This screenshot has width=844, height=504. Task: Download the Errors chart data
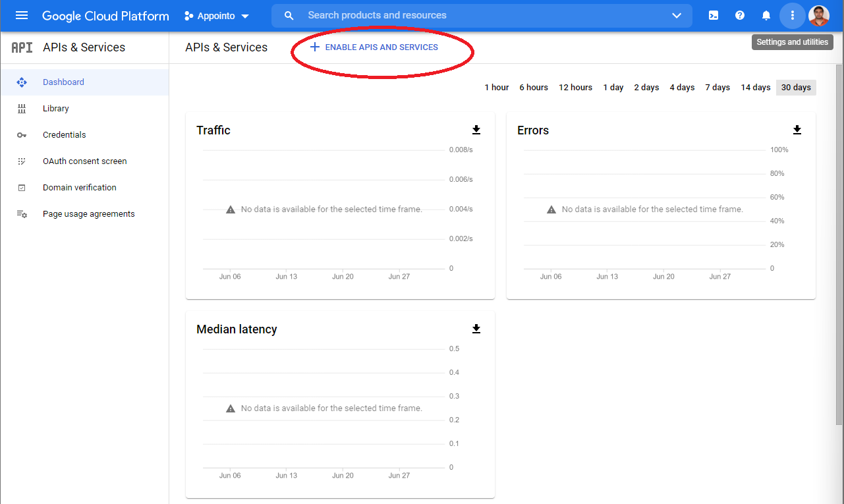(x=797, y=130)
